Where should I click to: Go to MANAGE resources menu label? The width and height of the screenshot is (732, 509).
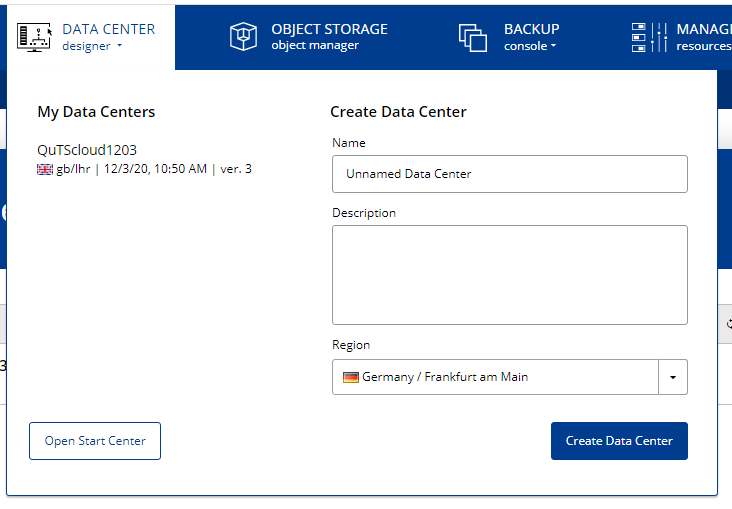[703, 29]
